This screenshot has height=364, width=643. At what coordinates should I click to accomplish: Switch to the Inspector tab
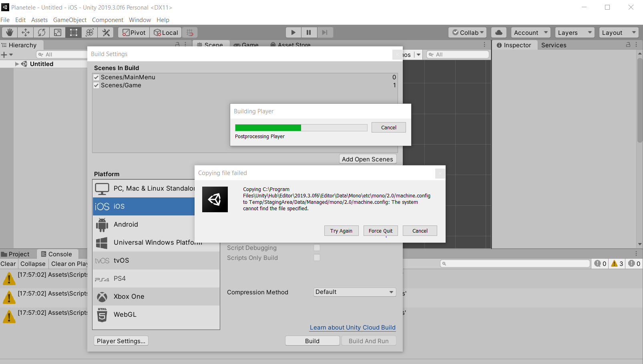(514, 45)
